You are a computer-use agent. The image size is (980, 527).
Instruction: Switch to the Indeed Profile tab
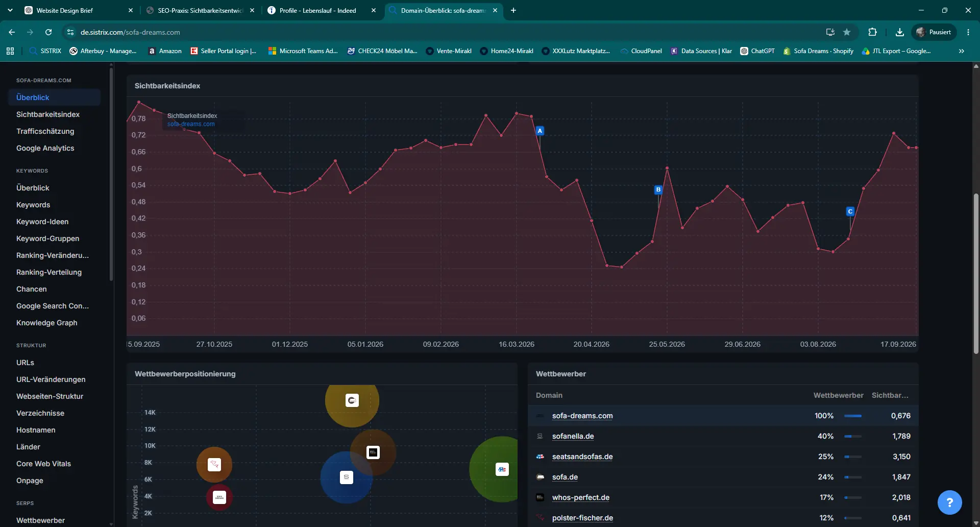322,10
